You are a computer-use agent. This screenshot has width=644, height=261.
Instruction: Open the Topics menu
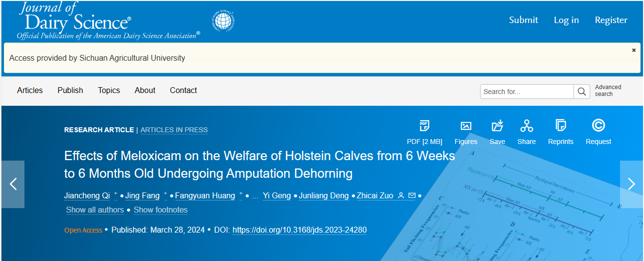[109, 90]
